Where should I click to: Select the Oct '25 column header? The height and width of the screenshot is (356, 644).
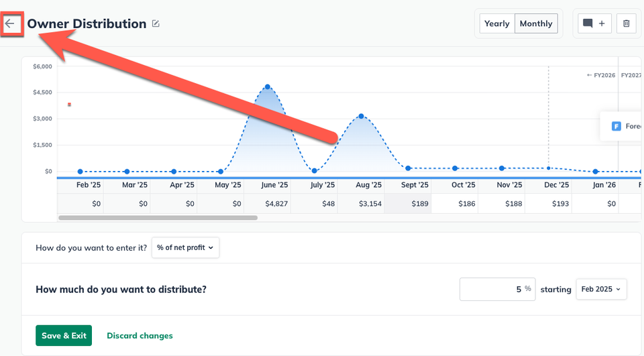pos(464,185)
